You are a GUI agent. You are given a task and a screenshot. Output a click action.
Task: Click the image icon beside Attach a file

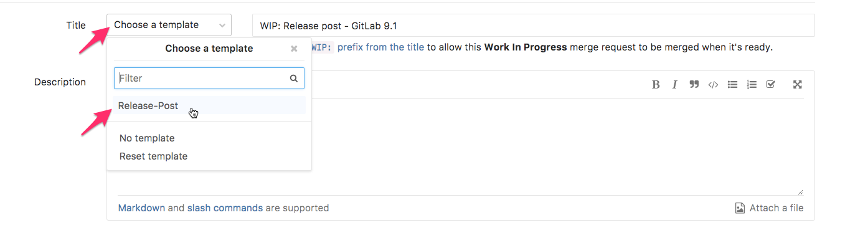(740, 208)
